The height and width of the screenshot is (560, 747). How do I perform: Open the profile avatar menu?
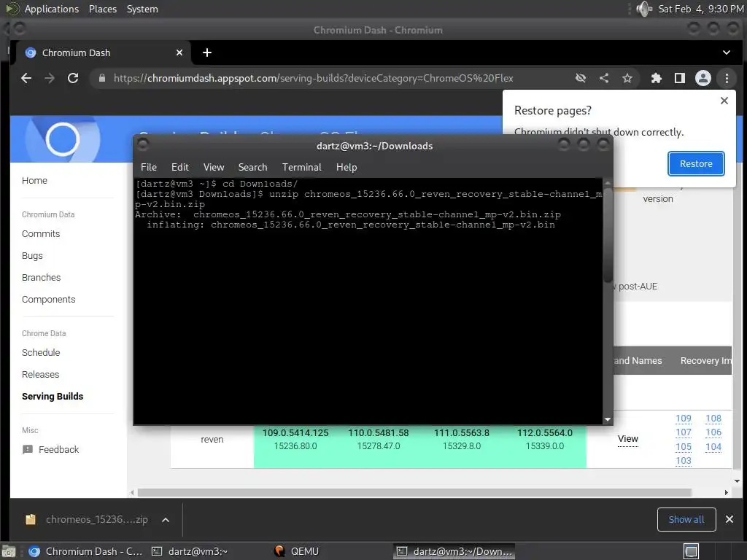pos(703,78)
